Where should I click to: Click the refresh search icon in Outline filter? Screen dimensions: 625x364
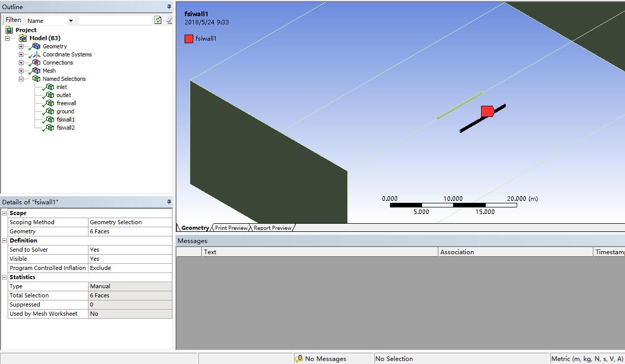158,20
